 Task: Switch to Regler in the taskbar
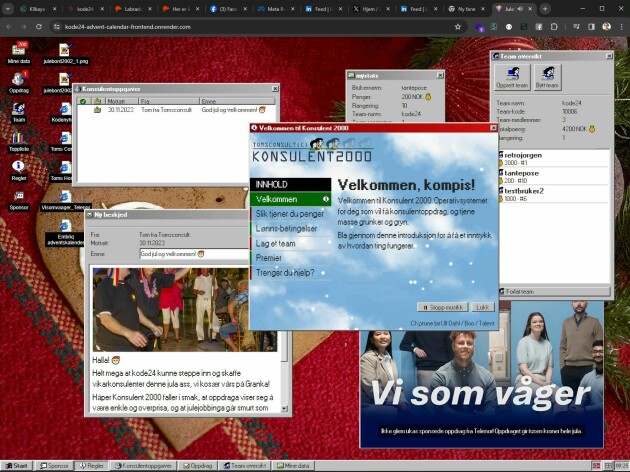click(92, 466)
